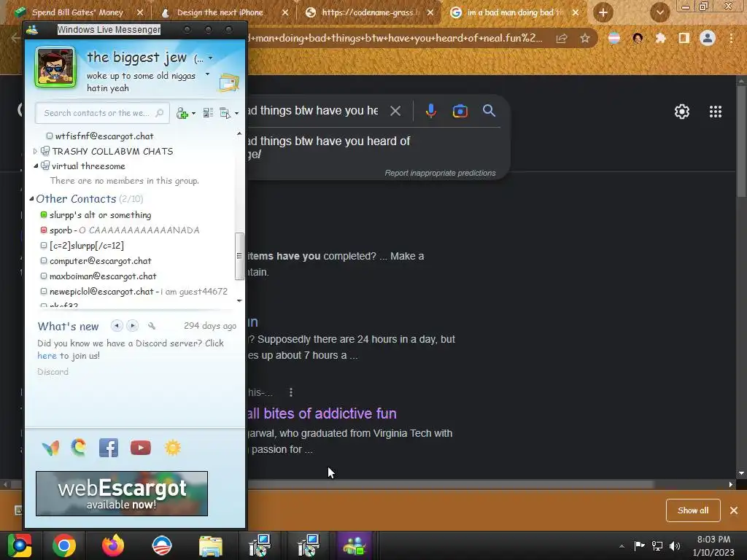Open Chrome from the taskbar
Image resolution: width=747 pixels, height=560 pixels.
tap(64, 545)
